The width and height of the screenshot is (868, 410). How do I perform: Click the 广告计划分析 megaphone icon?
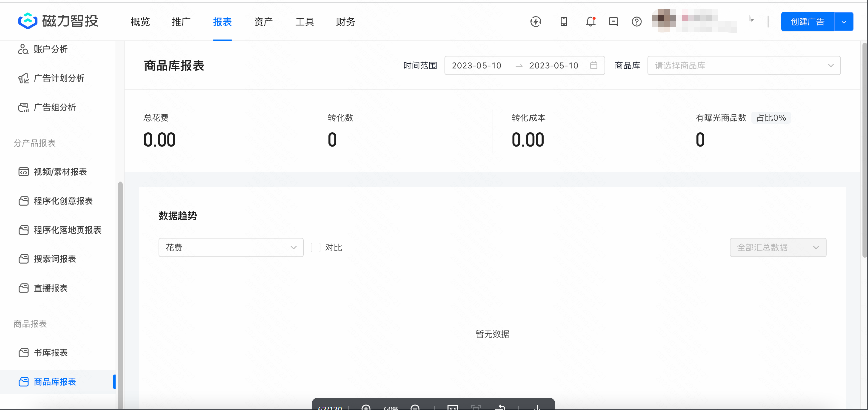coord(23,78)
